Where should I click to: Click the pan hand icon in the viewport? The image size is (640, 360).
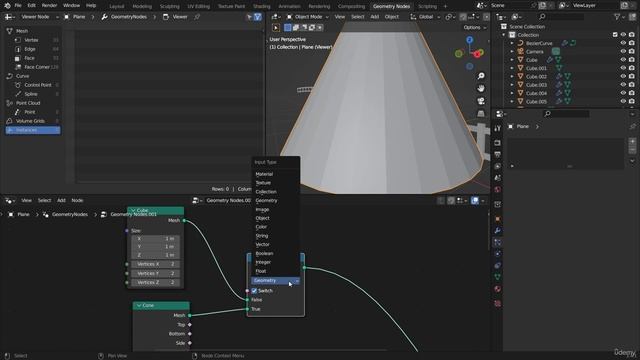481,89
